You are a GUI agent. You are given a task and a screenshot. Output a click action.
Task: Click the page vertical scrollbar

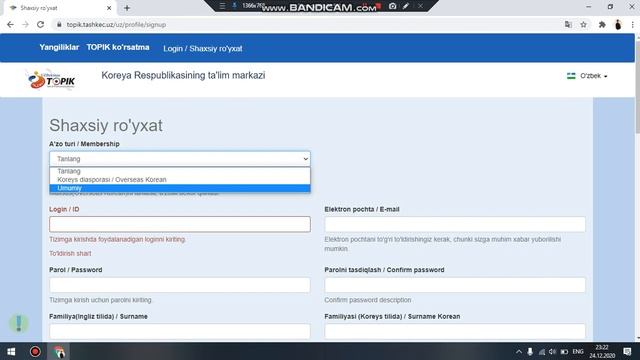click(637, 86)
